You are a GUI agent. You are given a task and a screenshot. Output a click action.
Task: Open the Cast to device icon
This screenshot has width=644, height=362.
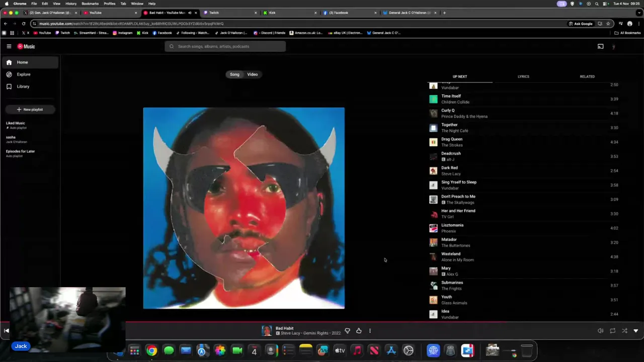[x=600, y=46]
